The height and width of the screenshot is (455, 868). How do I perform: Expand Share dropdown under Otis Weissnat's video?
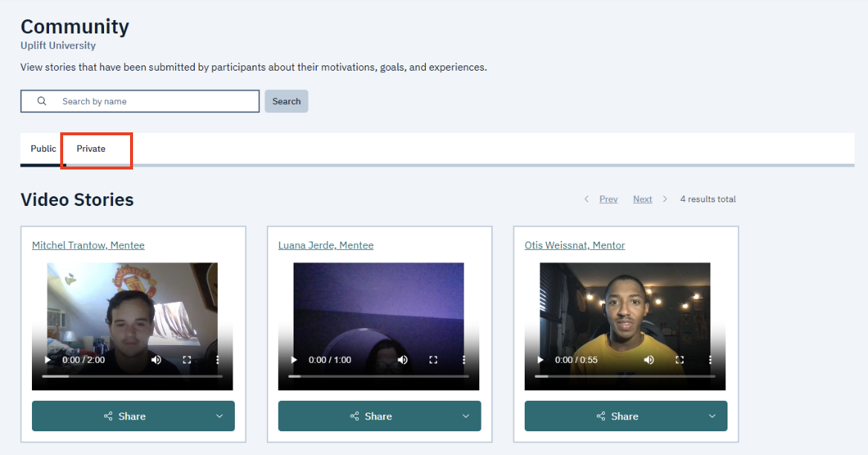tap(712, 416)
